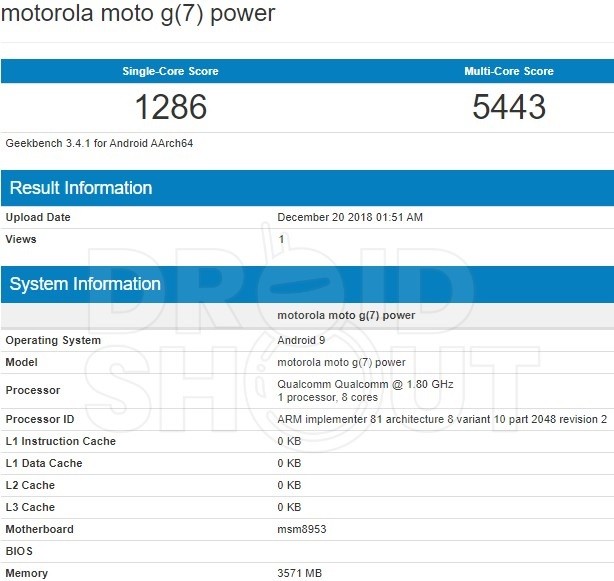614x581 pixels.
Task: Click the '3571 MB' memory value
Action: click(x=300, y=573)
